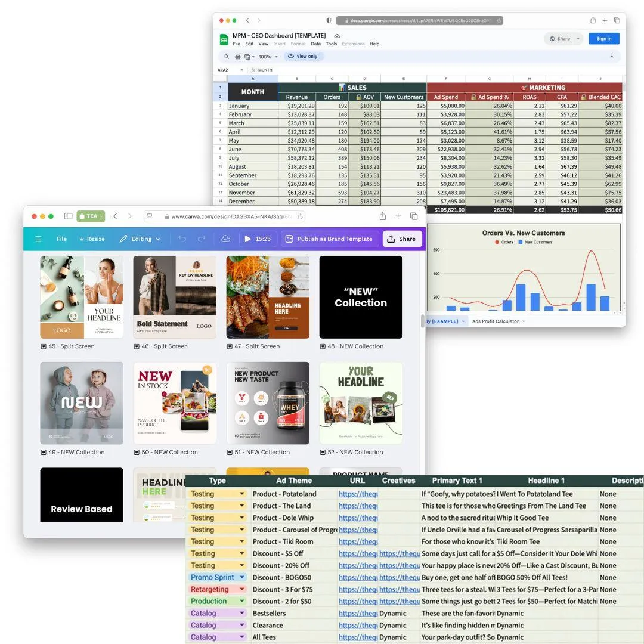
Task: Open the Canva hamburger menu icon
Action: 38,239
